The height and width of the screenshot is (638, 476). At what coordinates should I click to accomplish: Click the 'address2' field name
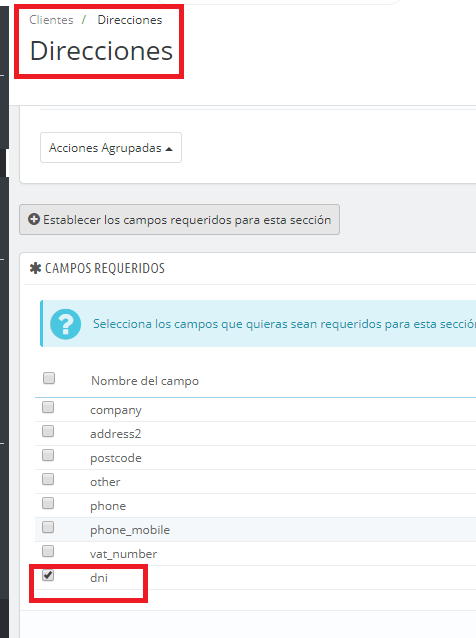pos(116,434)
